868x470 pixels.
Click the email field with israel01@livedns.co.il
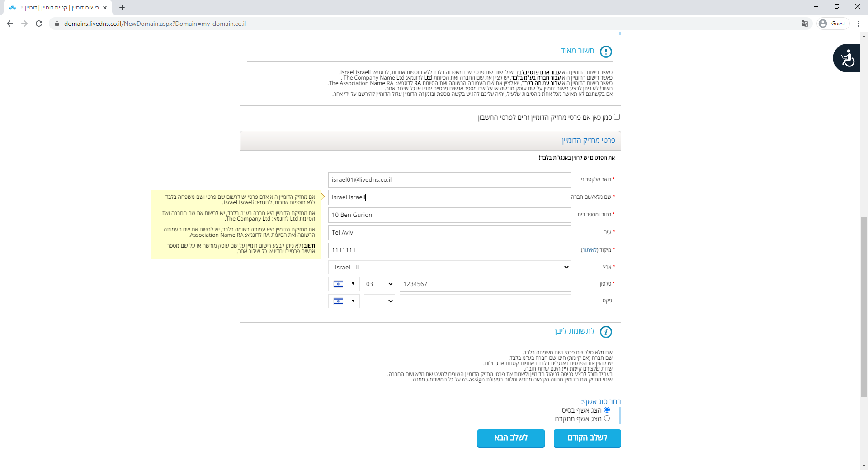(449, 180)
